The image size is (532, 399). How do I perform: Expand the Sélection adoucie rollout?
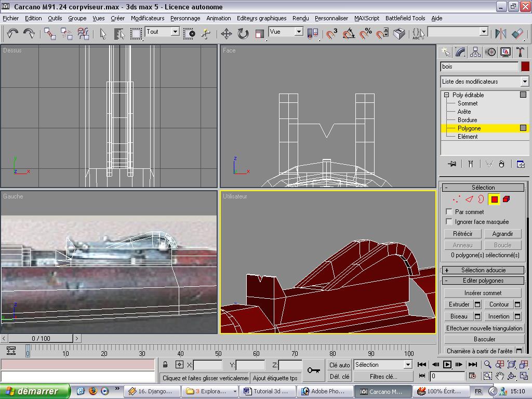point(483,270)
